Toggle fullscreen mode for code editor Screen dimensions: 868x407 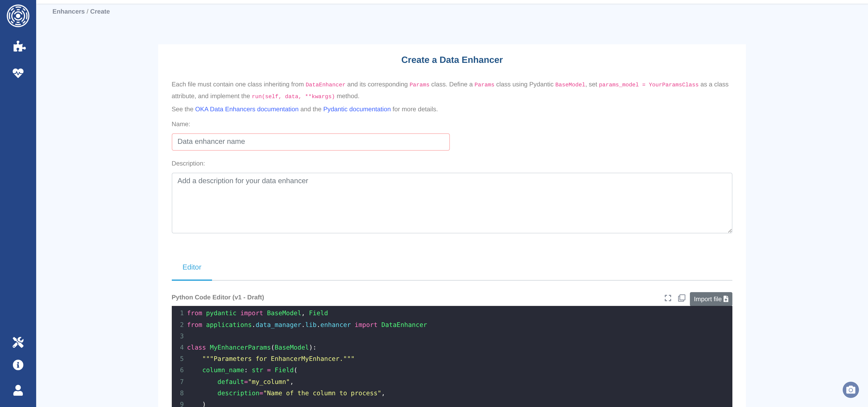tap(668, 298)
